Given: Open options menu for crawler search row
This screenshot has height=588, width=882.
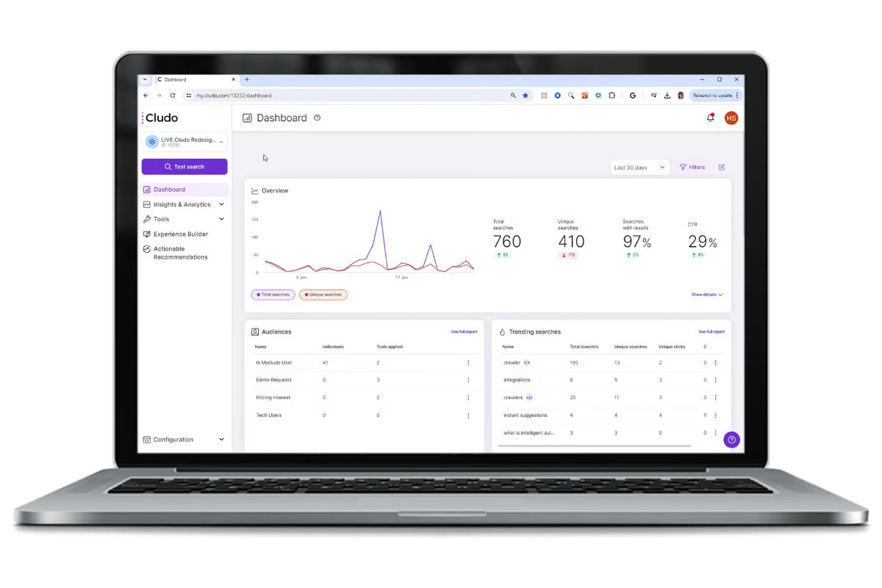Looking at the screenshot, I should coord(715,362).
